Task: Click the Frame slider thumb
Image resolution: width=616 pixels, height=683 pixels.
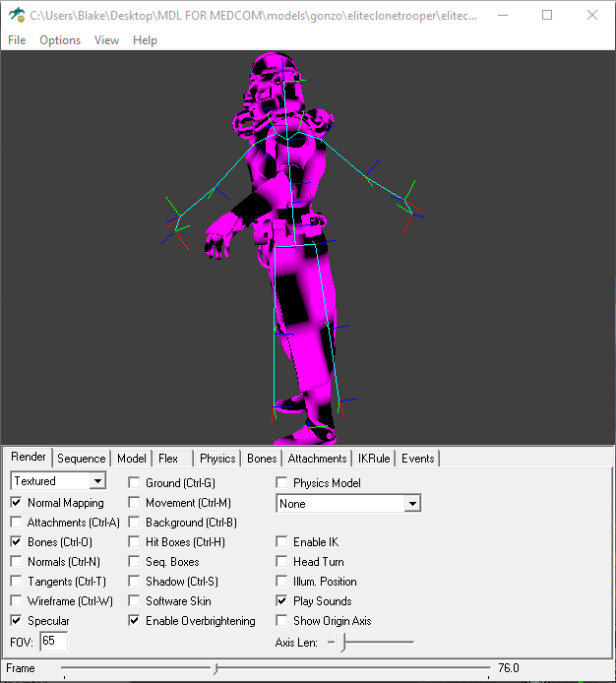Action: 215,668
